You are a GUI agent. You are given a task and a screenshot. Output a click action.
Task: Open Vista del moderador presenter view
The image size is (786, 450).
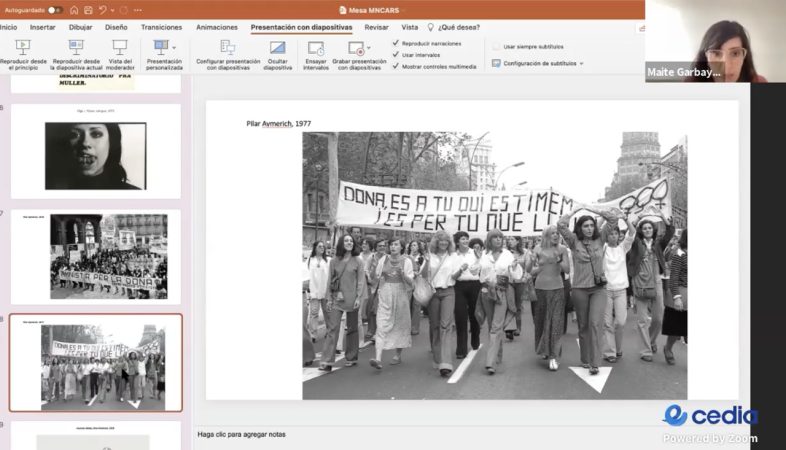[120, 47]
